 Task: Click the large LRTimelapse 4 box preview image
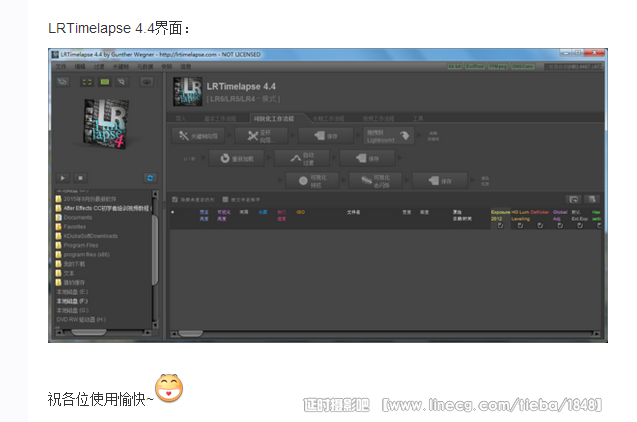[x=106, y=123]
